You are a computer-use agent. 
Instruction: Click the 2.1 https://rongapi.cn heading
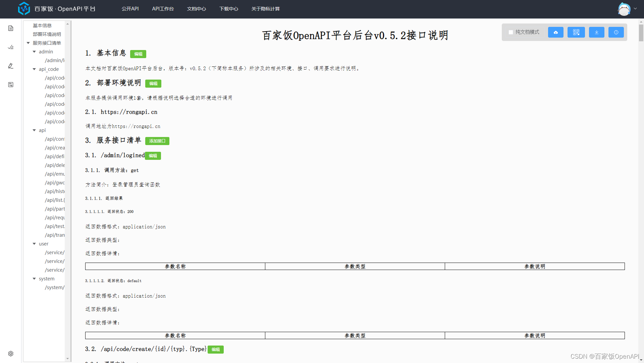click(x=121, y=112)
